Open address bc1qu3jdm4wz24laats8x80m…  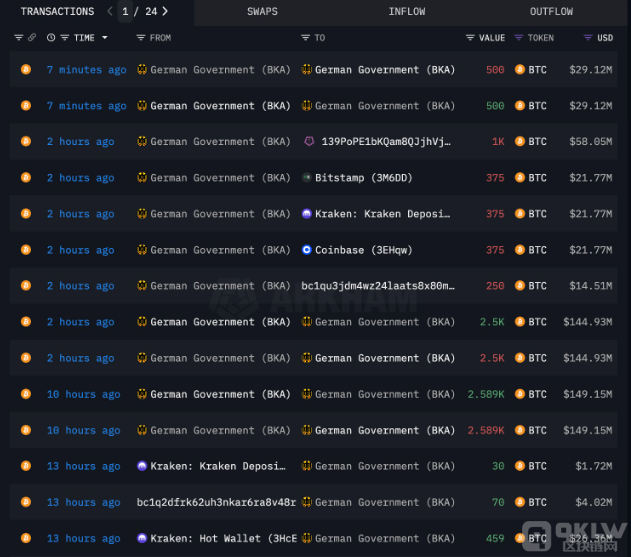[378, 286]
